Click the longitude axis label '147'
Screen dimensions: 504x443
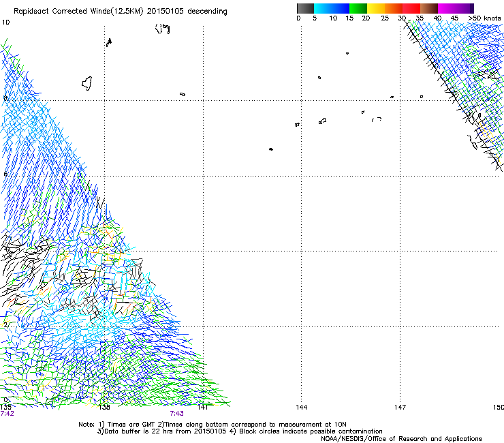pyautogui.click(x=400, y=408)
